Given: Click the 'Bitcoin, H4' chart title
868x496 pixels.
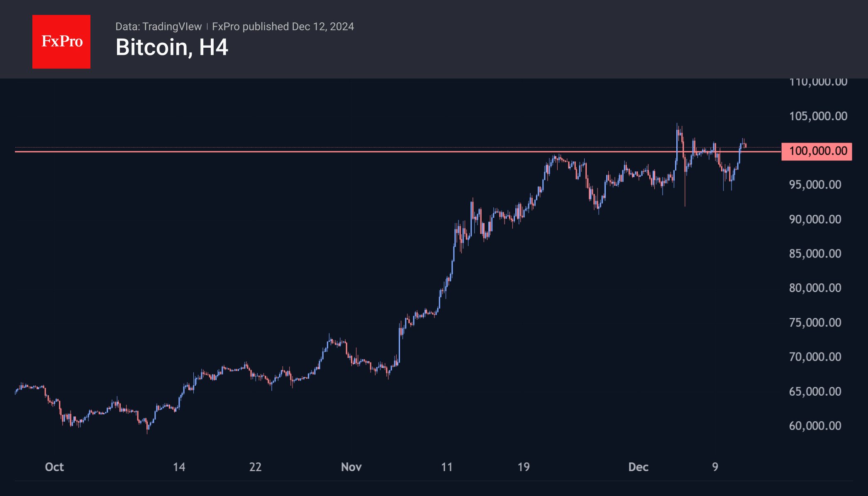Looking at the screenshot, I should (x=172, y=47).
